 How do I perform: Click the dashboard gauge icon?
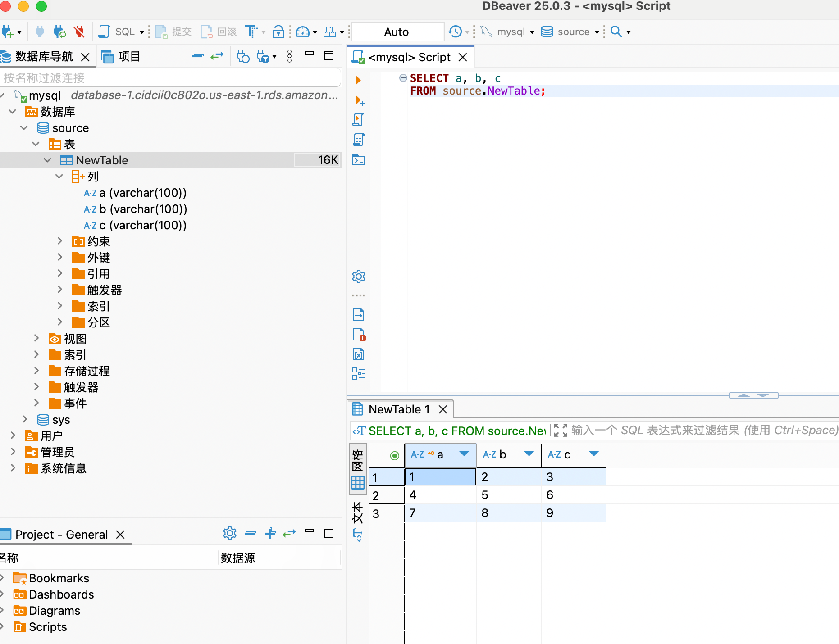303,32
